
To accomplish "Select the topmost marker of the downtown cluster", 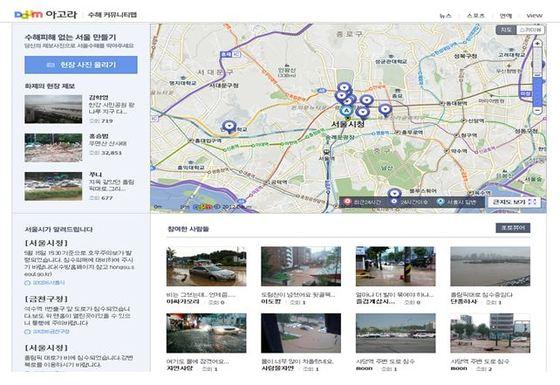I will point(344,88).
